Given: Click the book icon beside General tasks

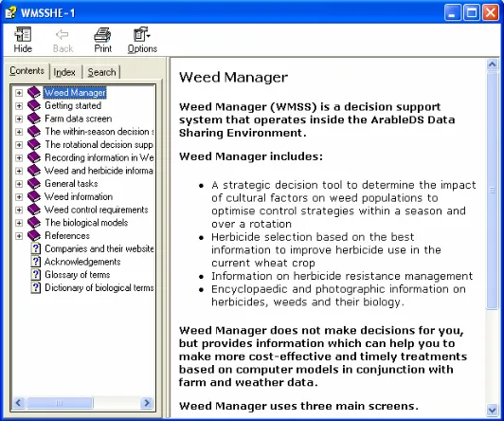Looking at the screenshot, I should click(34, 184).
